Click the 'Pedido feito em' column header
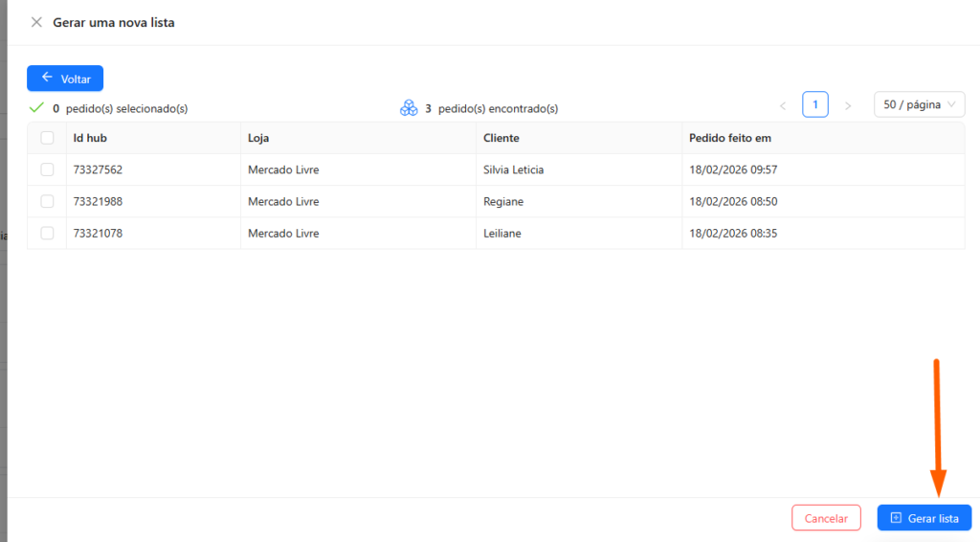The width and height of the screenshot is (980, 542). (729, 138)
